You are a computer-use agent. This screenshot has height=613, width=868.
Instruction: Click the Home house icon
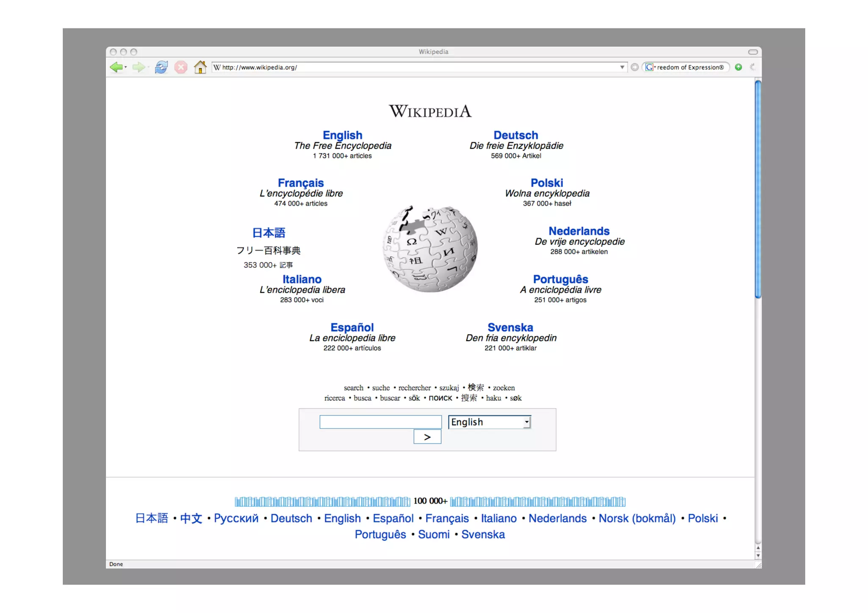pyautogui.click(x=200, y=67)
